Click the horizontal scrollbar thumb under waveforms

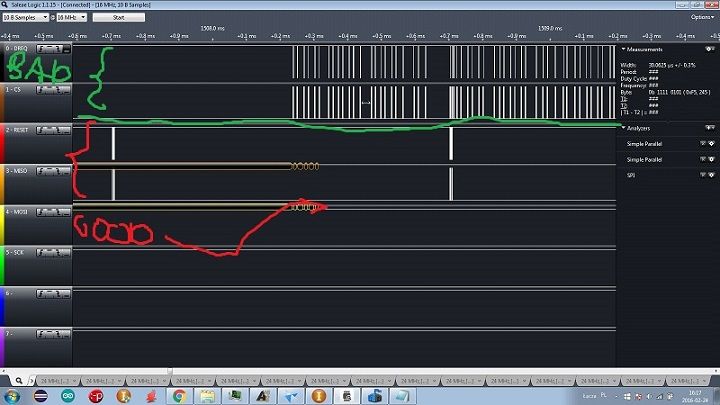170,370
